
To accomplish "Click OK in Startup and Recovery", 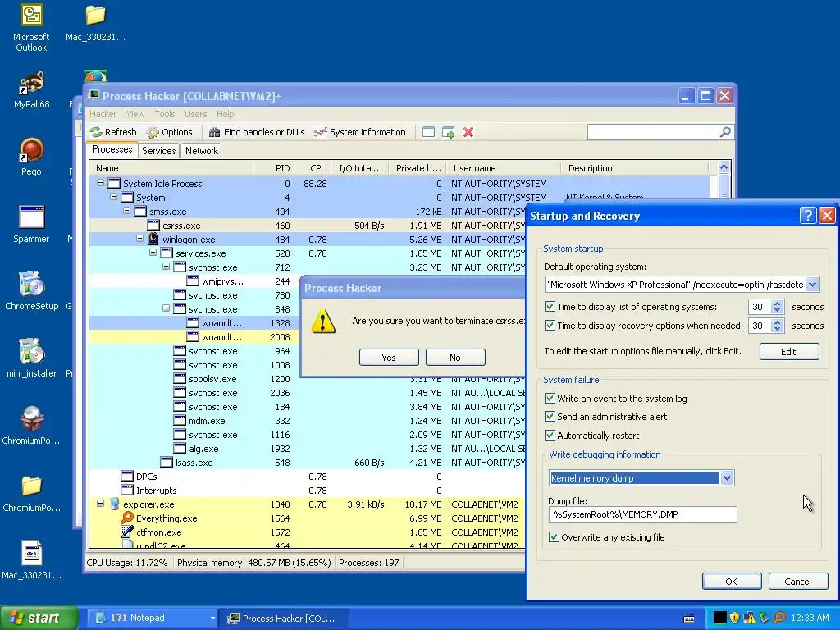I will click(731, 582).
